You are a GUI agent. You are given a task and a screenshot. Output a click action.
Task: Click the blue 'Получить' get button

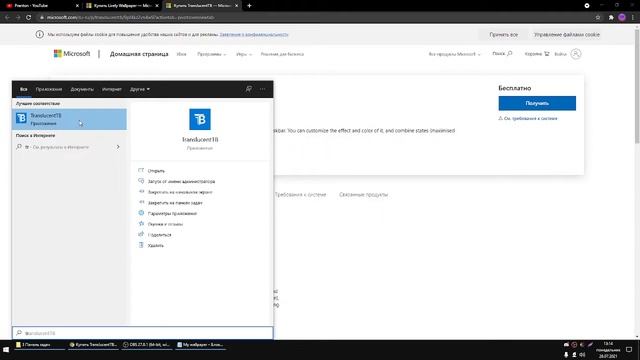(537, 103)
